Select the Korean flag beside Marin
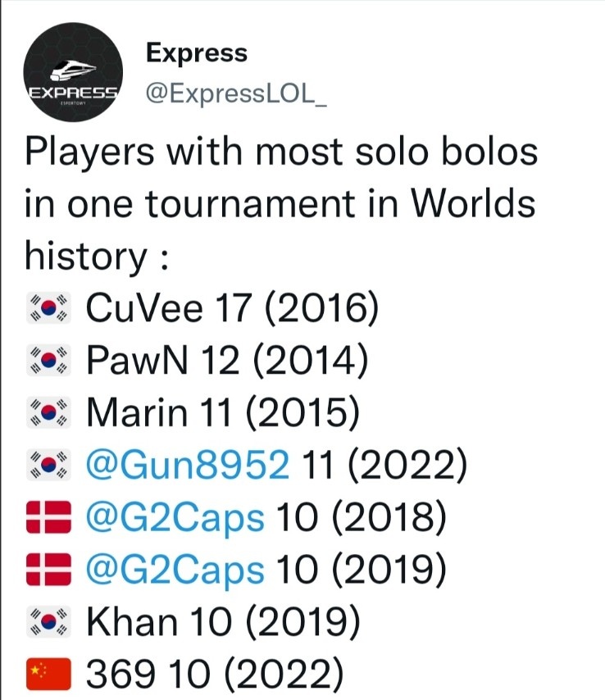 (x=48, y=414)
